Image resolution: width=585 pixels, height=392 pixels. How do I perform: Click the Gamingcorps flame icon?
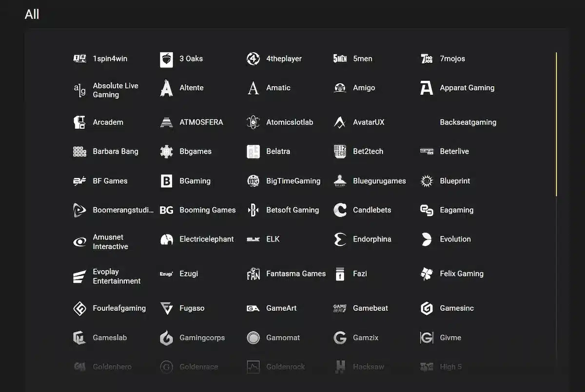point(166,337)
